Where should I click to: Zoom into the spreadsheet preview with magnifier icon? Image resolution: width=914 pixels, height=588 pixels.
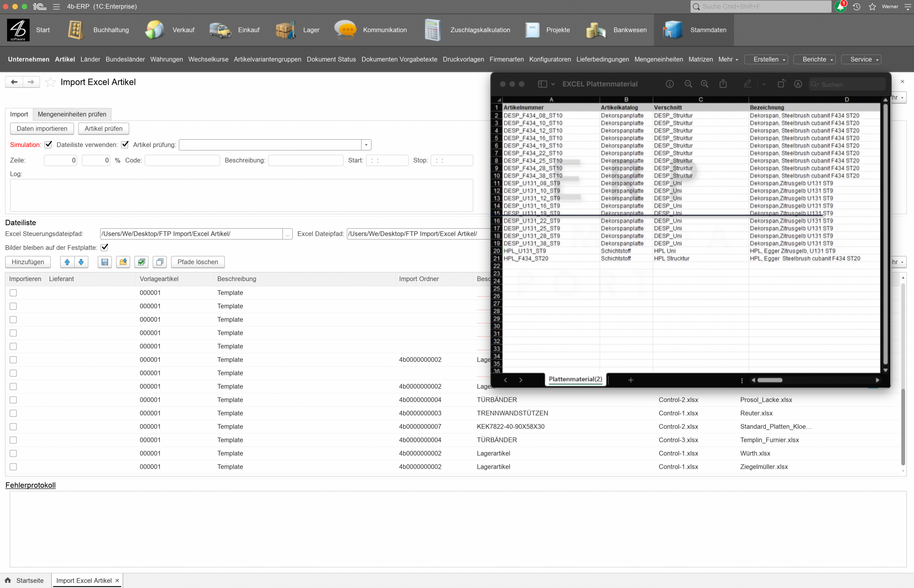(704, 83)
